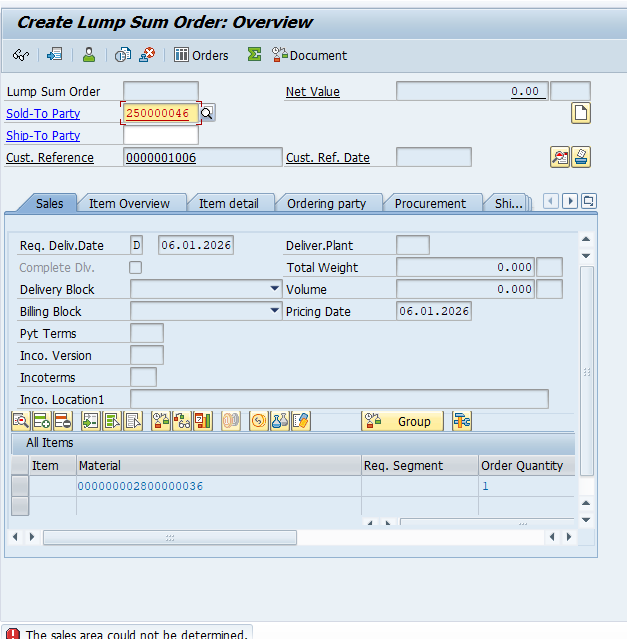
Task: Click the glasses Display document icon
Action: [21, 55]
